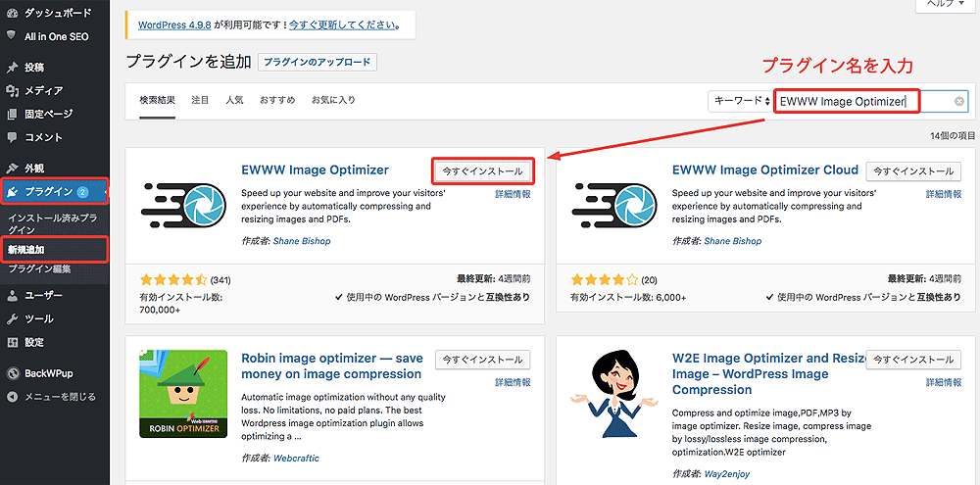980x485 pixels.
Task: Collapse the sidebar menu with メニューを閉じる
Action: (52, 397)
